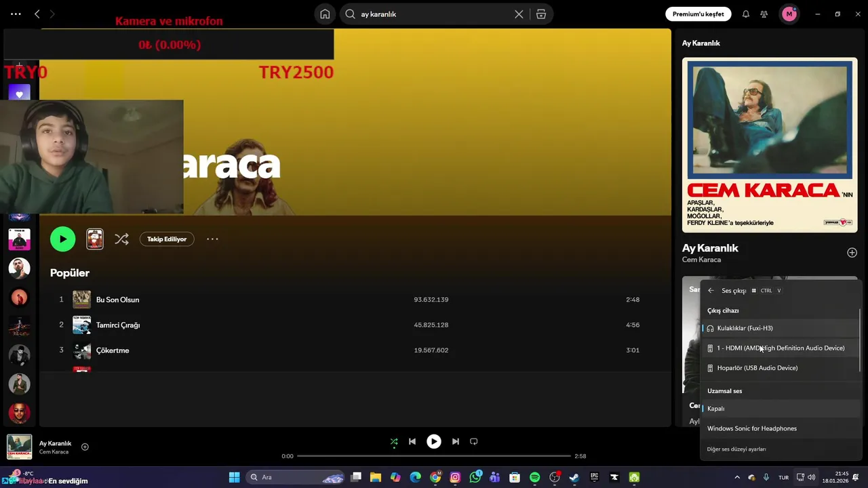Open Instagram from the taskbar
This screenshot has height=488, width=868.
pos(455,477)
